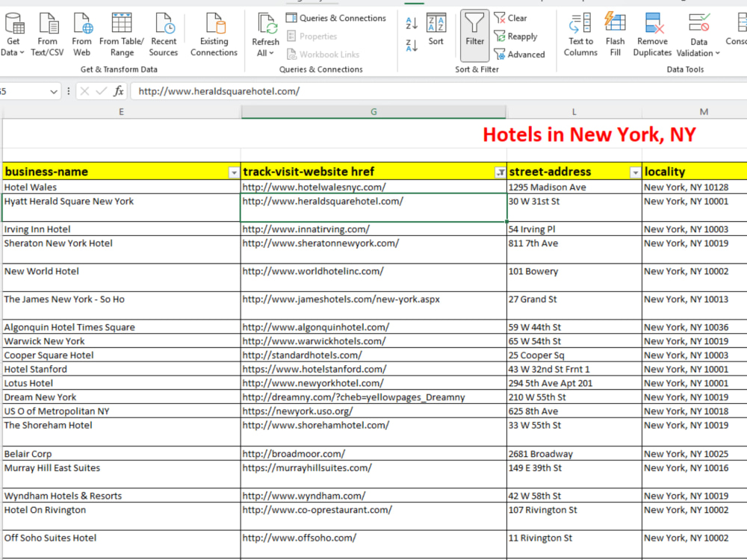Click http://www.sheratonnewyork.com/ cell
Screen dimensions: 747x560
[x=373, y=249]
